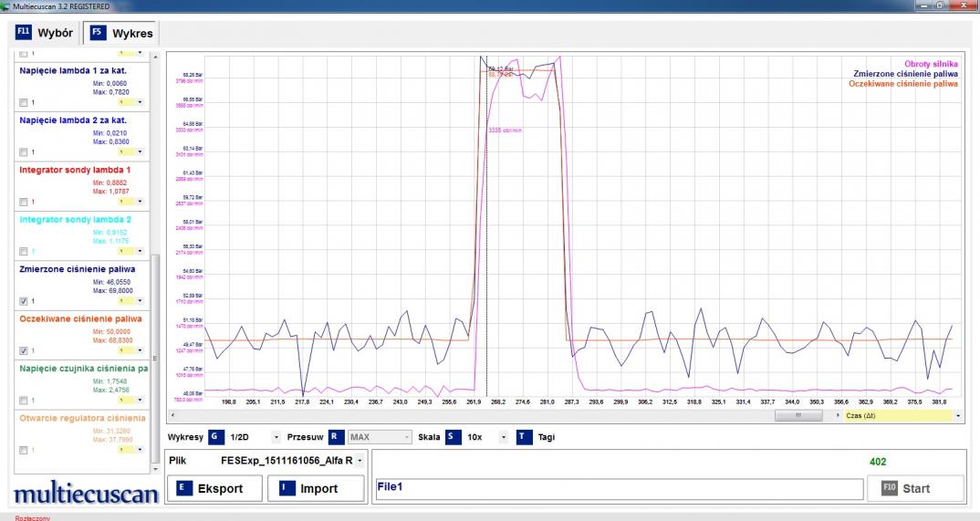
Task: Open the Czas (Δt) axis dropdown
Action: [957, 415]
